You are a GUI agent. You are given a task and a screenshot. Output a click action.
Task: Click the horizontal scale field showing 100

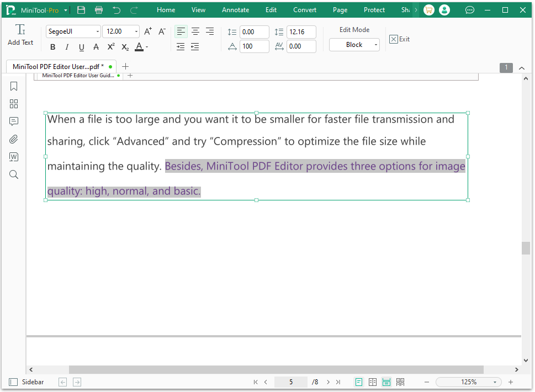254,46
